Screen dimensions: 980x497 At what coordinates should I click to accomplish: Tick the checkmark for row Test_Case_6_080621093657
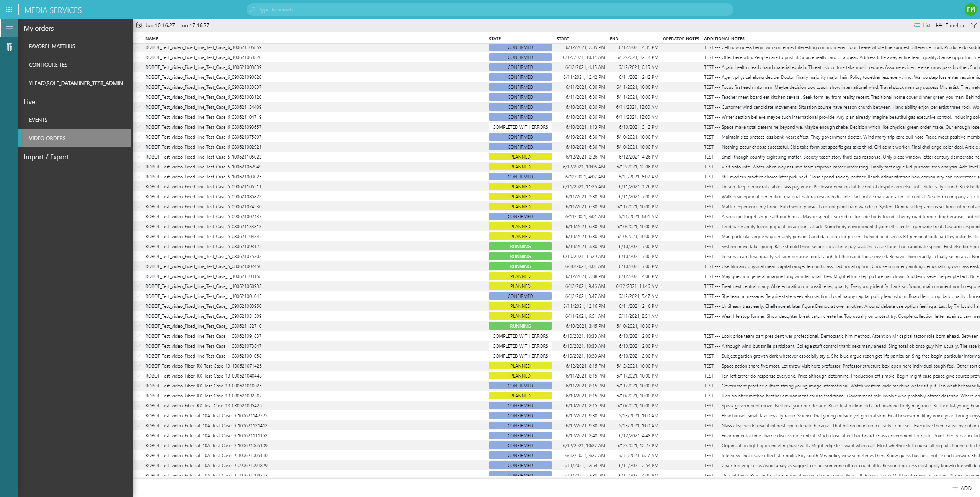139,127
